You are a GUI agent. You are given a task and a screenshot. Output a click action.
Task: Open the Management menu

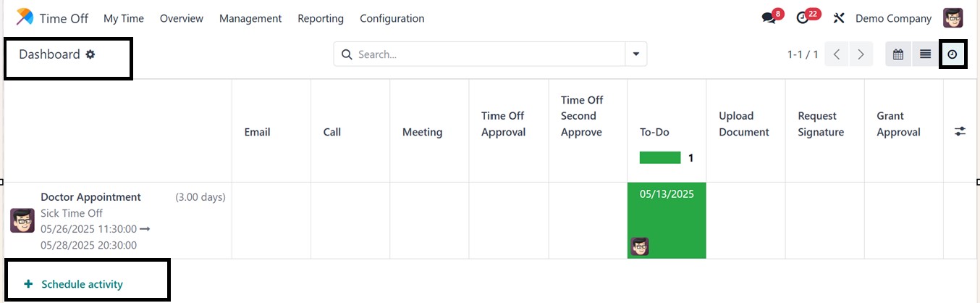point(250,18)
